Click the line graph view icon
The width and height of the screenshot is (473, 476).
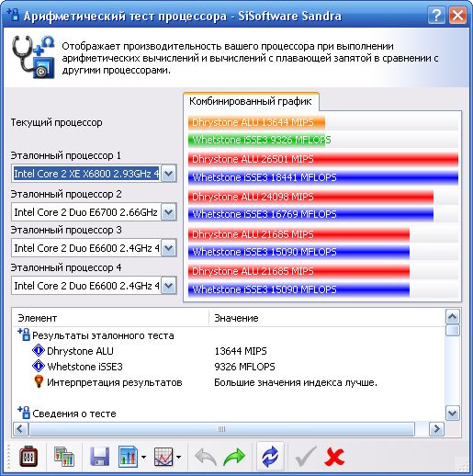[163, 457]
